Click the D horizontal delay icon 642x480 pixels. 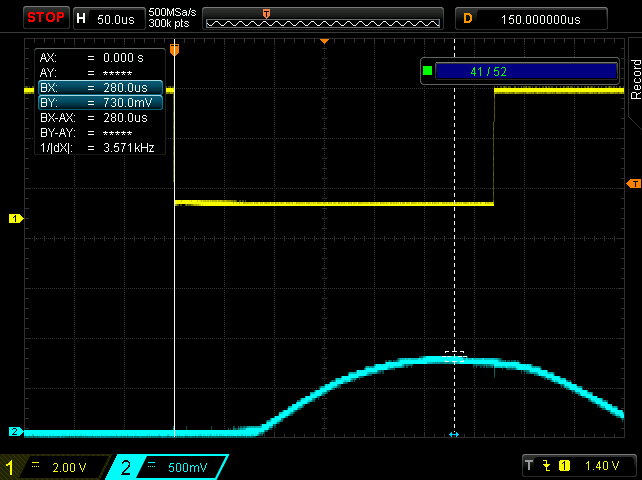(x=466, y=18)
